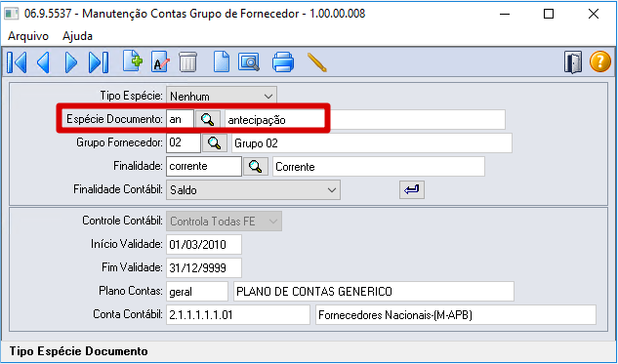
Task: Open the search records magnifier toolbar icon
Action: 249,61
